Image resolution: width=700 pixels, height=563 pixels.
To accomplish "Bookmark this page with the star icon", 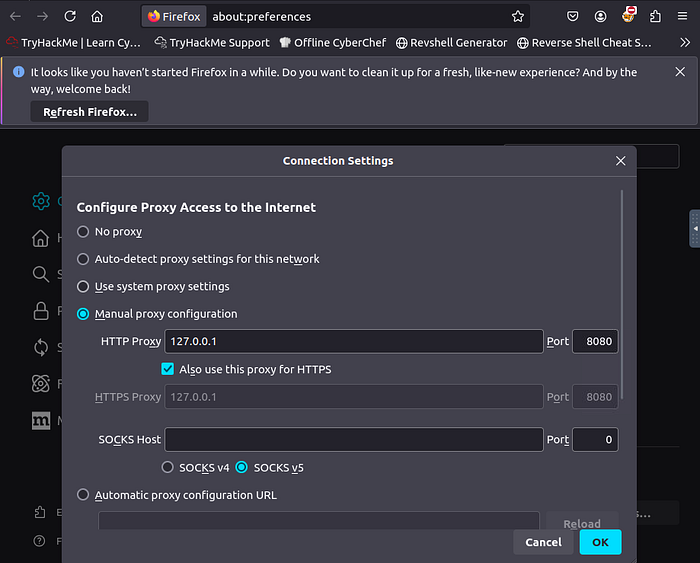I will 518,17.
